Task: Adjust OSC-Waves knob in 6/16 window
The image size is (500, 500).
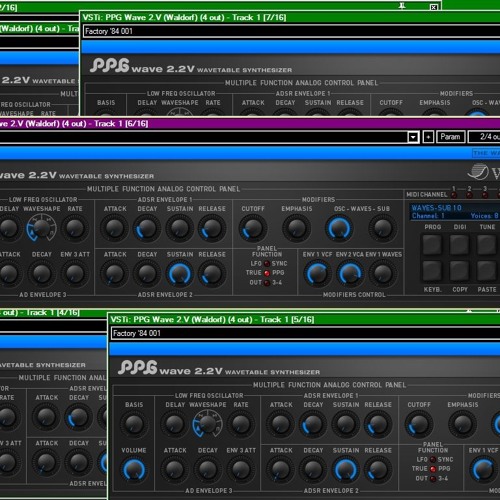Action: [339, 228]
